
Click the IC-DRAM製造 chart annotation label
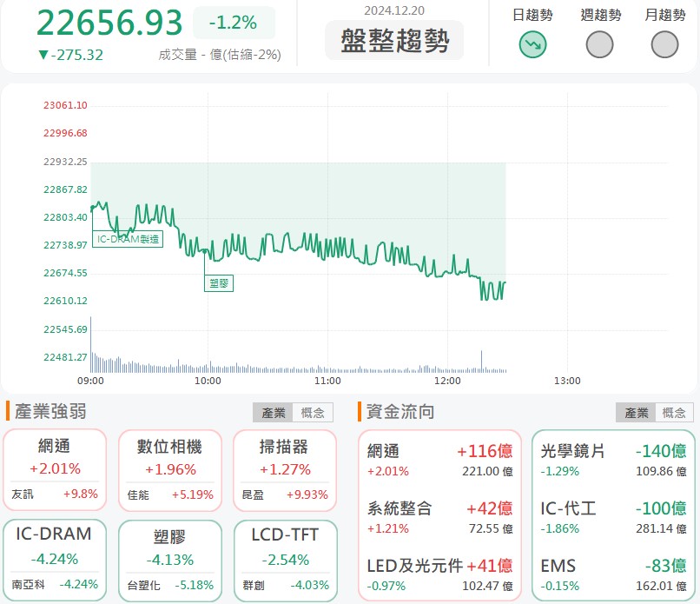pyautogui.click(x=128, y=239)
